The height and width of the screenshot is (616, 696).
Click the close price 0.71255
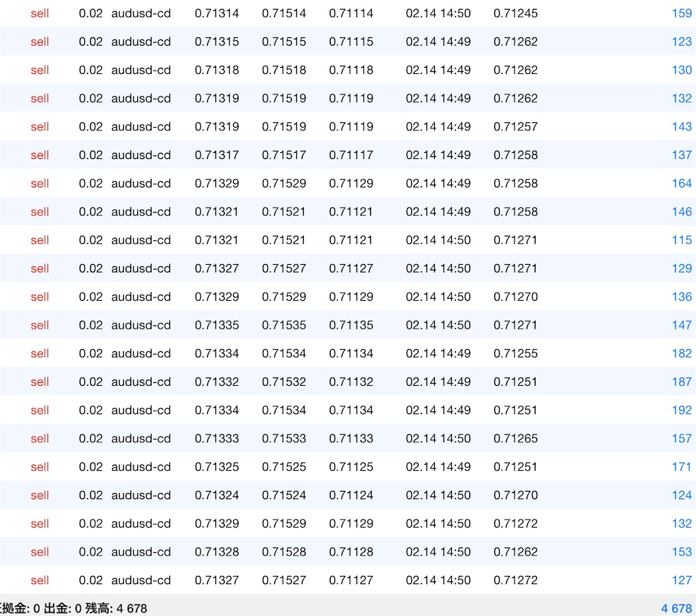516,354
